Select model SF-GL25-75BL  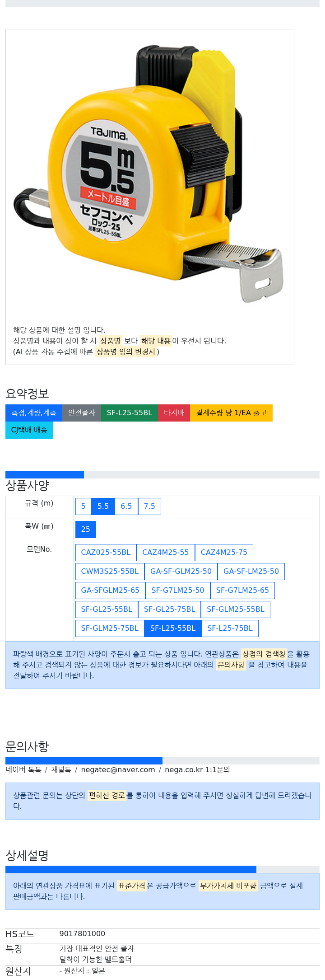169,610
